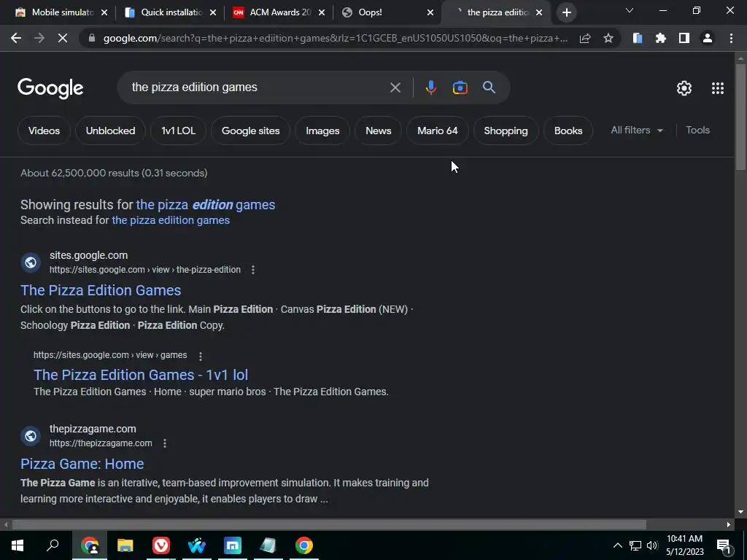Image resolution: width=747 pixels, height=560 pixels.
Task: Open the search Tools options
Action: pos(697,130)
